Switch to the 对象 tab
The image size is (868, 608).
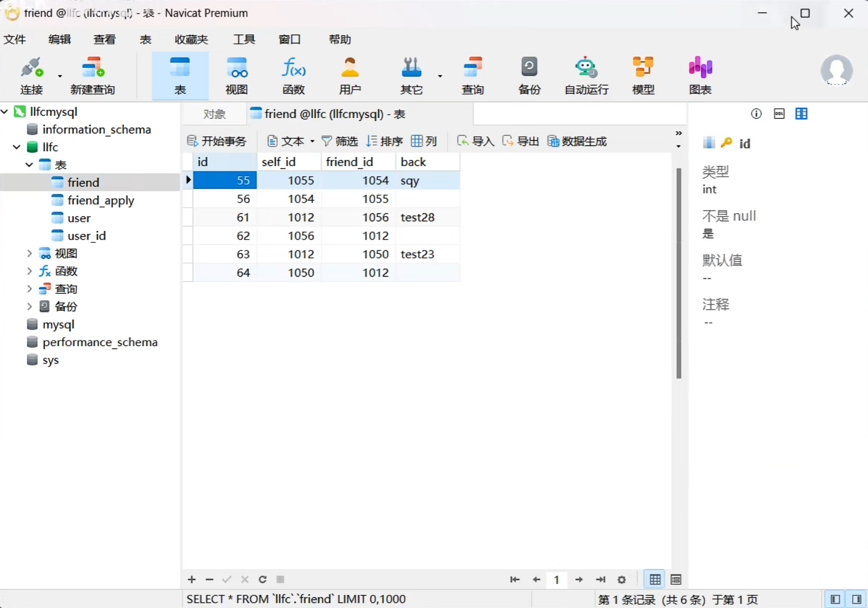(x=214, y=114)
